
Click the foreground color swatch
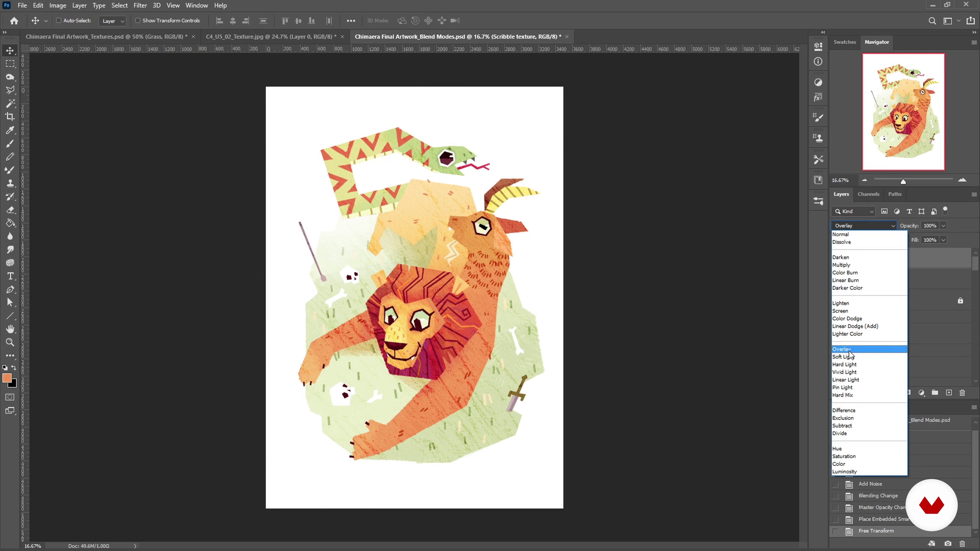[x=6, y=378]
